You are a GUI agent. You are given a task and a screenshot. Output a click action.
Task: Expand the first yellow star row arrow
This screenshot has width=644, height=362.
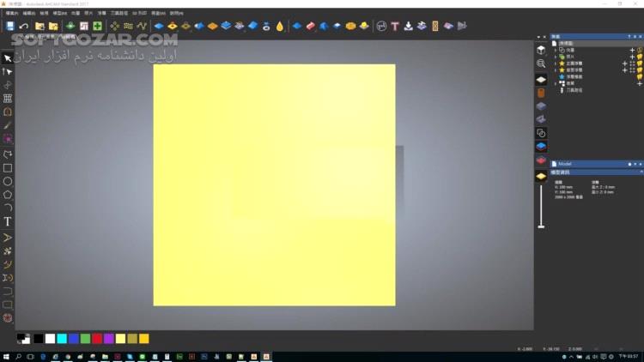coord(556,63)
